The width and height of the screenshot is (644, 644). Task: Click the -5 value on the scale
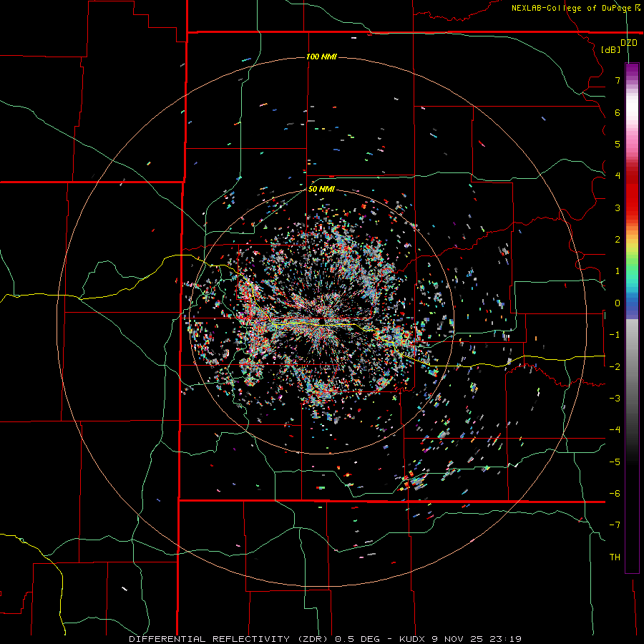click(x=615, y=462)
